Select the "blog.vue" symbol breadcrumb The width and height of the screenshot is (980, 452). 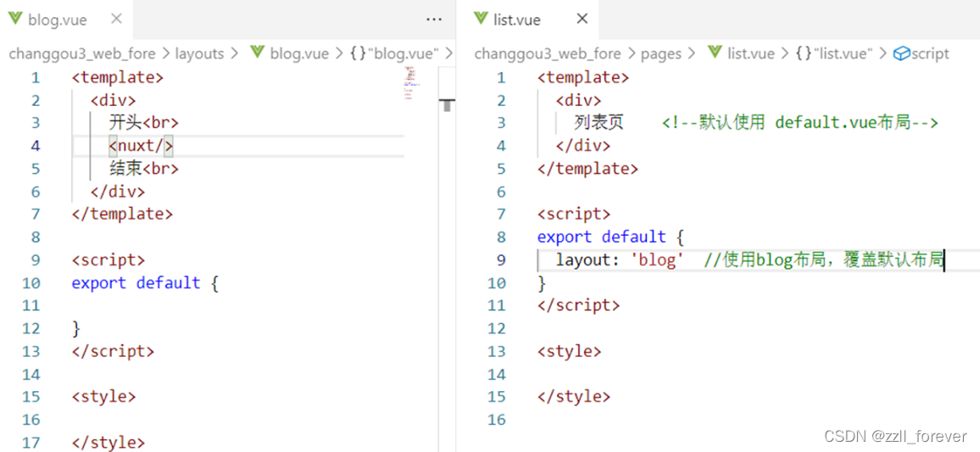point(404,53)
